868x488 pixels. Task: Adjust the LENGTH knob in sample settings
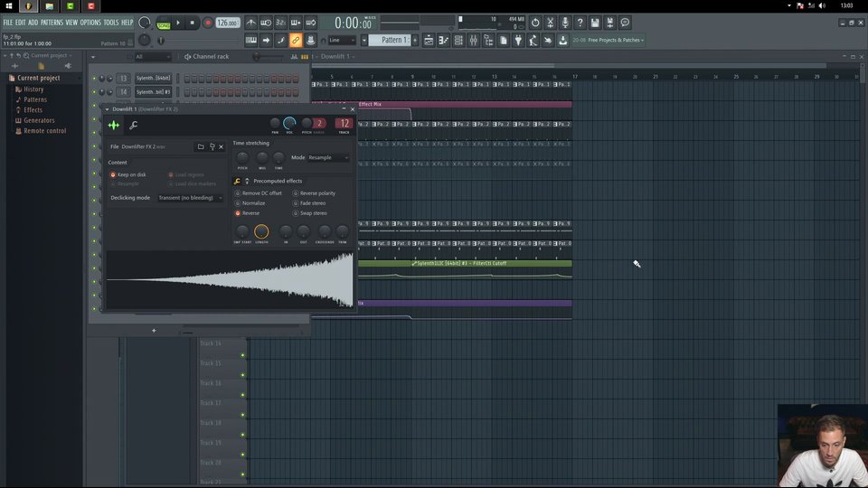pyautogui.click(x=261, y=231)
